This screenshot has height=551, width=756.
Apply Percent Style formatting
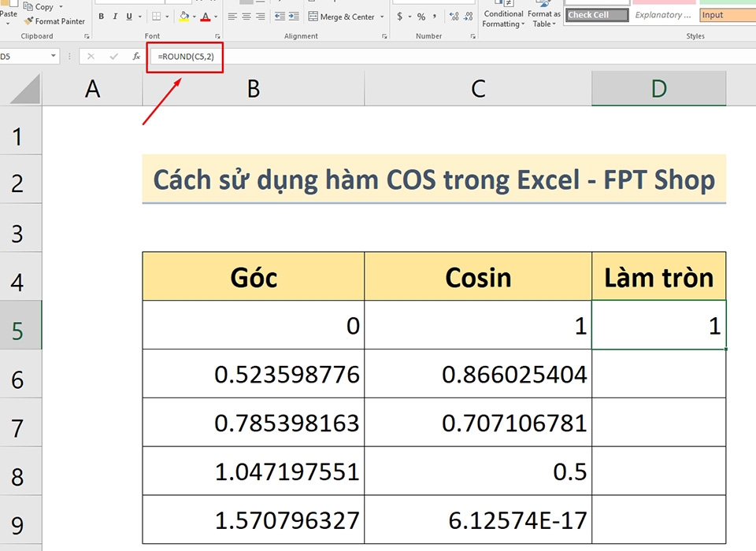point(421,15)
